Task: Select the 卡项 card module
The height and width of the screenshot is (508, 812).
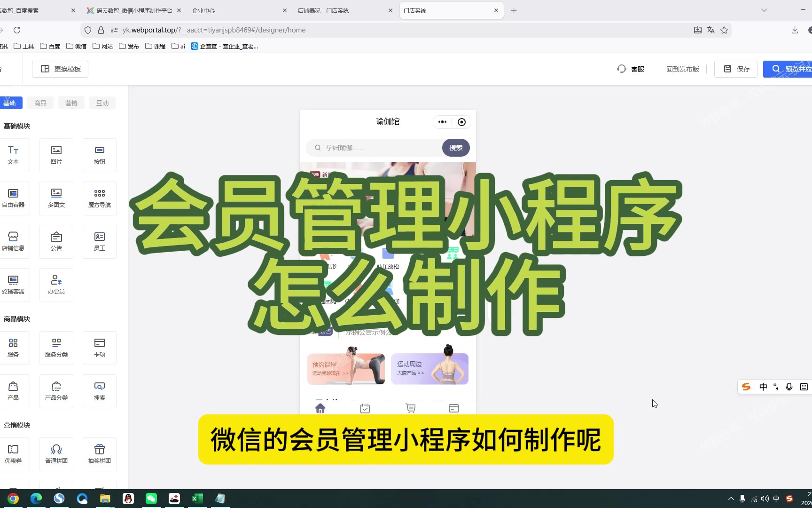Action: tap(99, 348)
